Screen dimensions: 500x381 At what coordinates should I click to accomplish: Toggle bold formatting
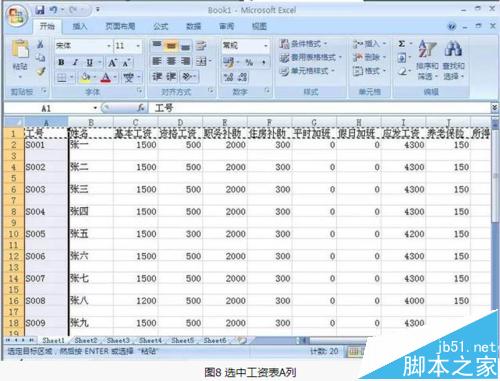pyautogui.click(x=61, y=62)
